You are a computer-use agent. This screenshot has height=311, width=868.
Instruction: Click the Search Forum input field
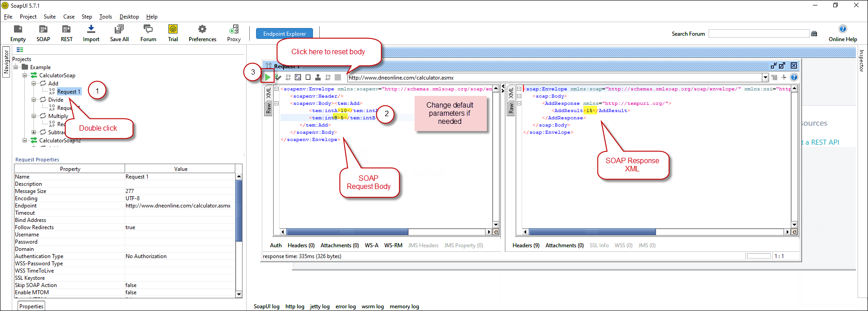point(759,33)
